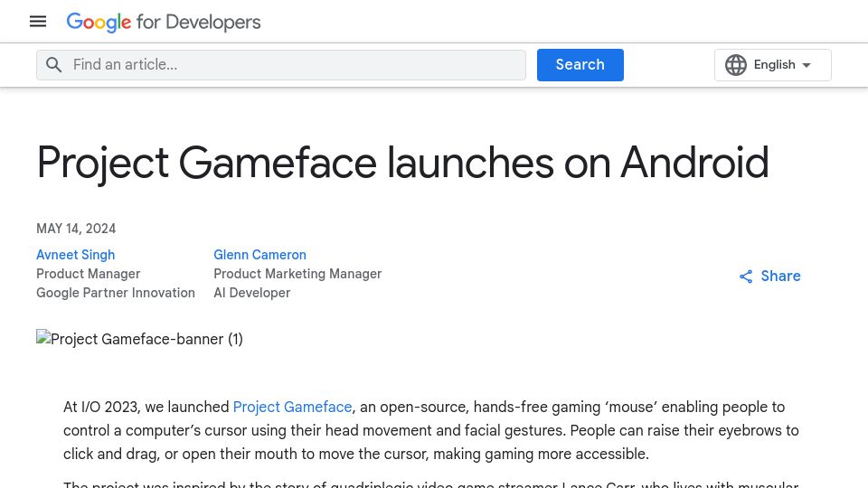868x488 pixels.
Task: Click the globe language icon
Action: click(736, 65)
